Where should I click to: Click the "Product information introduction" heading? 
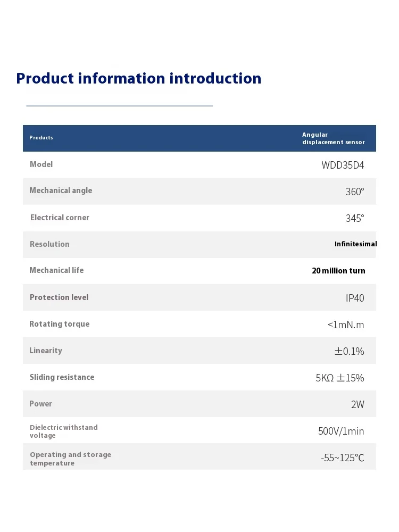(139, 79)
